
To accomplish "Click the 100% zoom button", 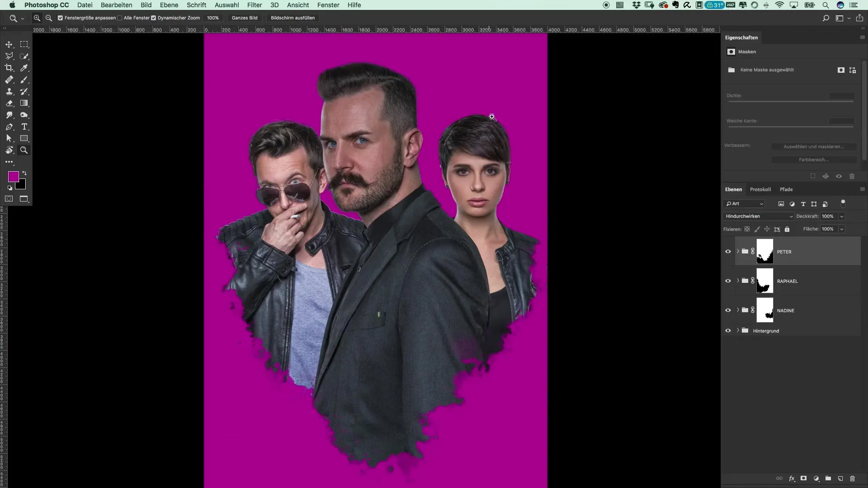I will pos(213,18).
